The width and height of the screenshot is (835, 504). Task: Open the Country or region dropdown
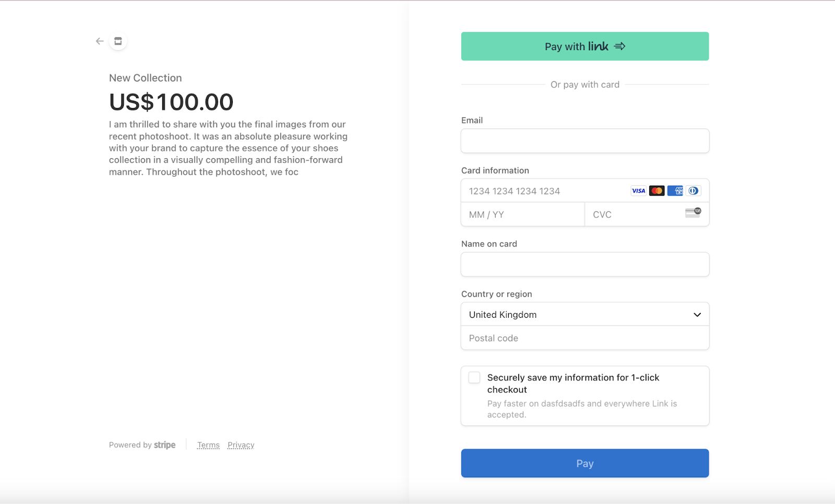[584, 314]
